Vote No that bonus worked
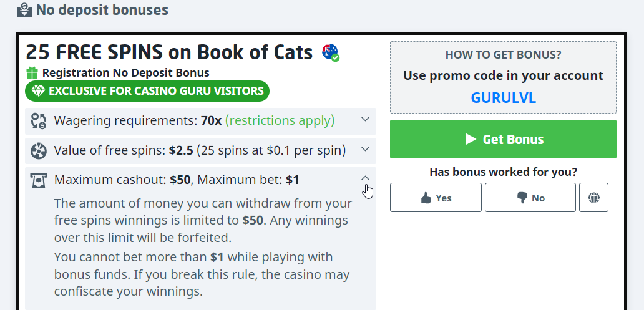 coord(530,198)
